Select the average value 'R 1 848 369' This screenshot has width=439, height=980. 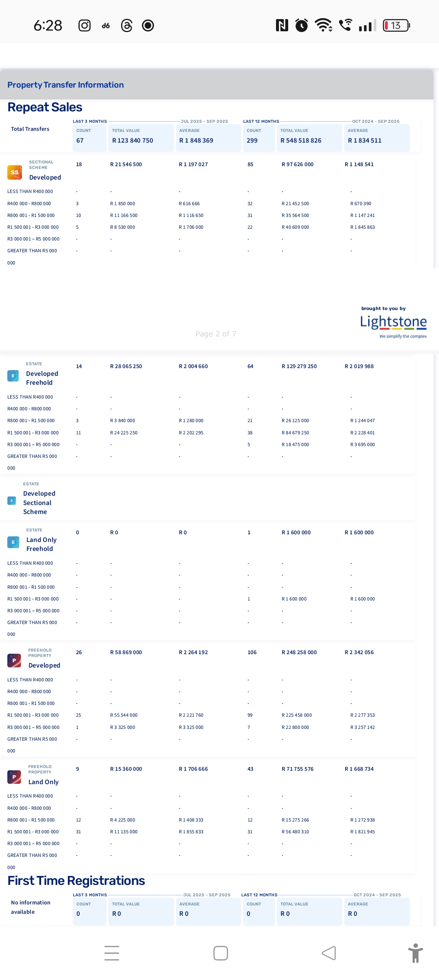[x=196, y=141]
